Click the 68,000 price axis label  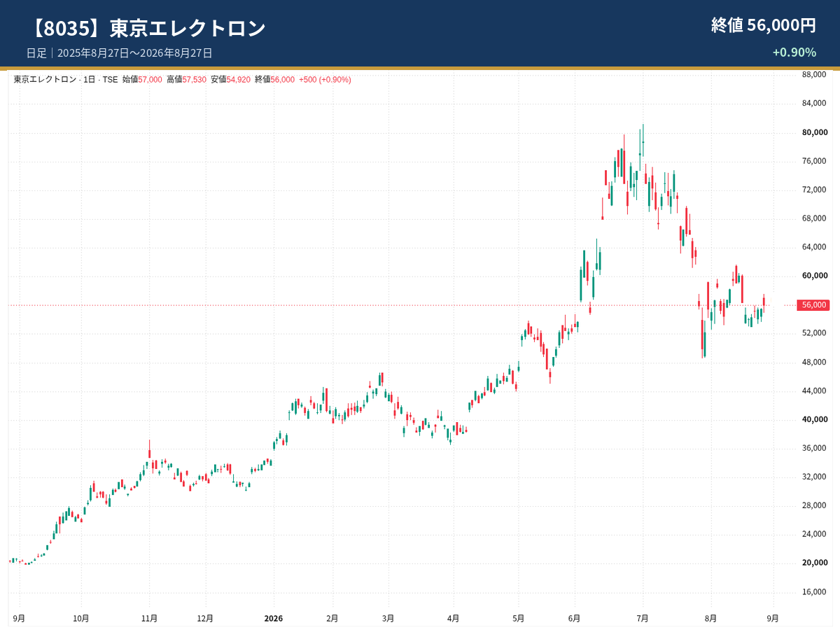[x=814, y=218]
